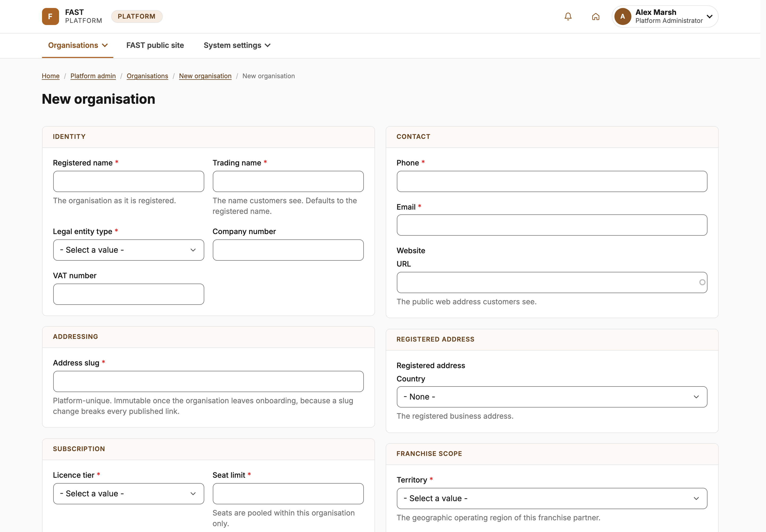
Task: Click the home icon in header
Action: (x=596, y=16)
